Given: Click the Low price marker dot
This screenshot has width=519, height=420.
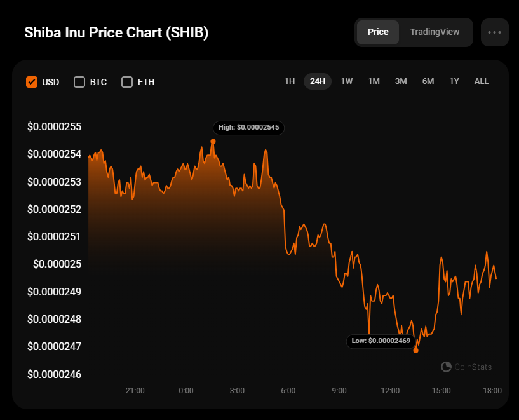Looking at the screenshot, I should pyautogui.click(x=416, y=350).
